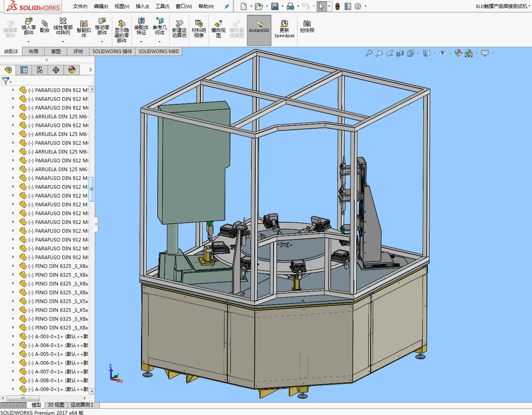Open the Display Manager color ball tab
This screenshot has width=532, height=415.
point(72,70)
